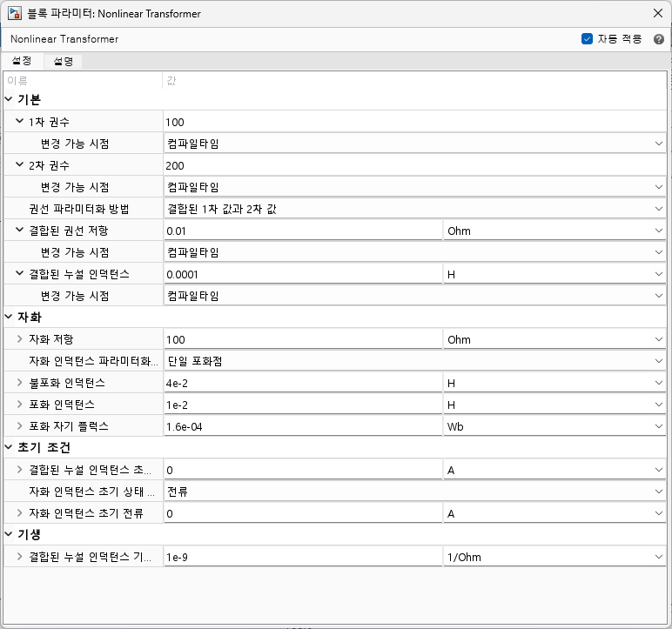Expand the 불포화 인덕턴스 row

pyautogui.click(x=20, y=382)
